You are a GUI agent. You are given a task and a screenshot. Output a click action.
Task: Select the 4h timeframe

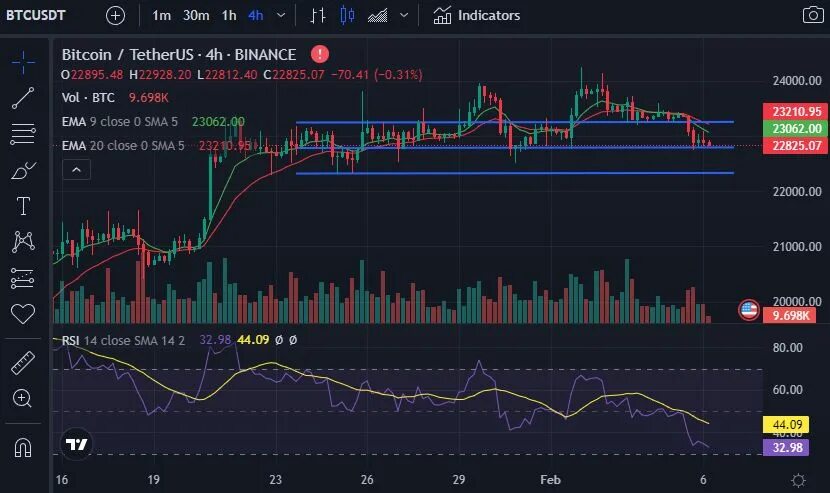click(x=256, y=15)
